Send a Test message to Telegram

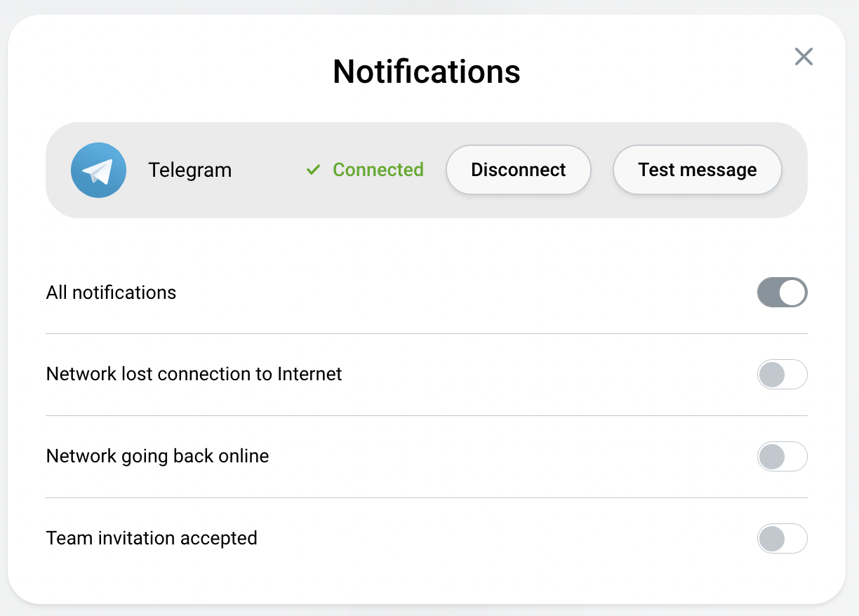point(698,170)
